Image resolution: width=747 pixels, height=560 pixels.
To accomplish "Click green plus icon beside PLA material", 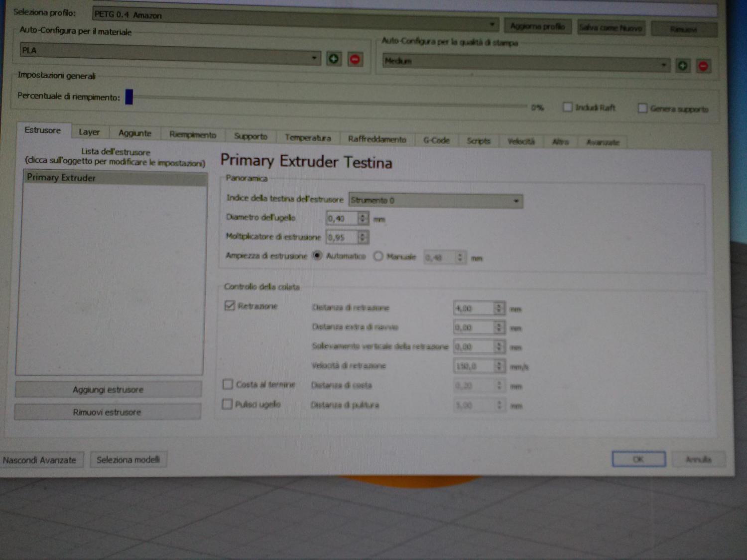I will pyautogui.click(x=334, y=59).
